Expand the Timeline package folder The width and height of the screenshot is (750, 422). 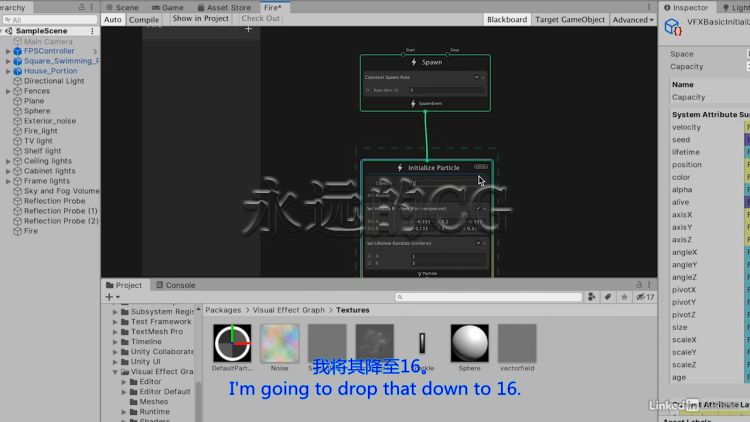tap(115, 342)
